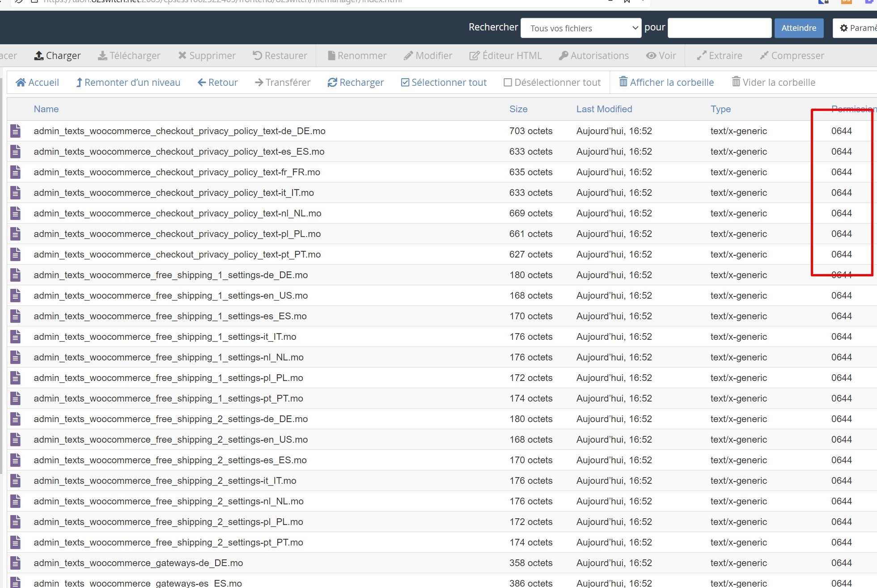The height and width of the screenshot is (588, 877).
Task: Click 0644 permission of free_shipping_1_settings-en_US.mo
Action: pos(842,296)
